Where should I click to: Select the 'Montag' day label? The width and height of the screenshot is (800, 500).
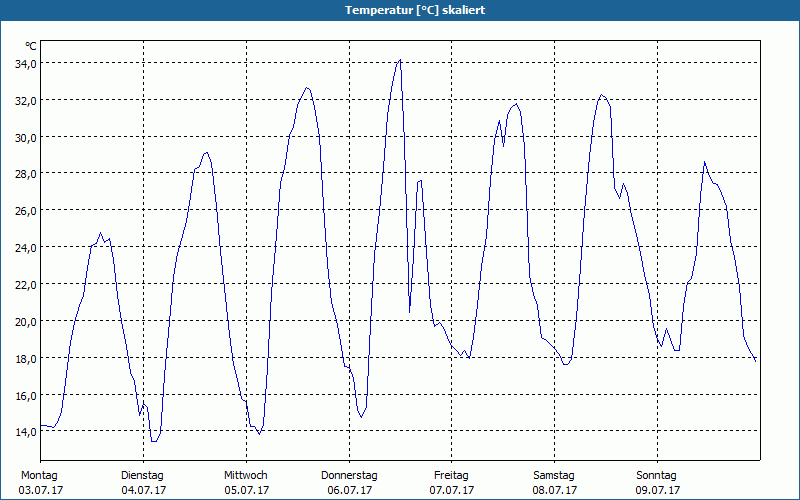point(39,476)
